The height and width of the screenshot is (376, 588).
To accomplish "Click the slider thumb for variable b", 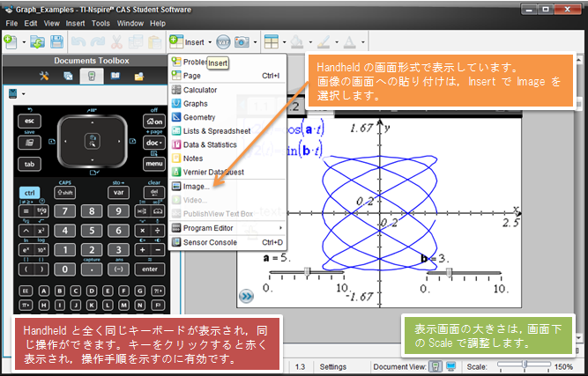I will point(450,272).
